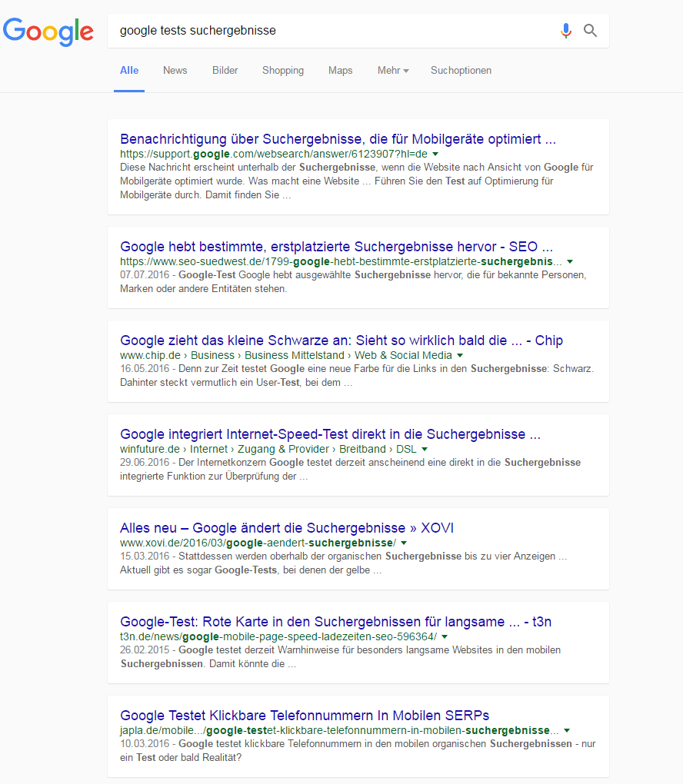Expand arrow next to winfuture.de breadcrumb
This screenshot has width=683, height=784.
(x=425, y=449)
